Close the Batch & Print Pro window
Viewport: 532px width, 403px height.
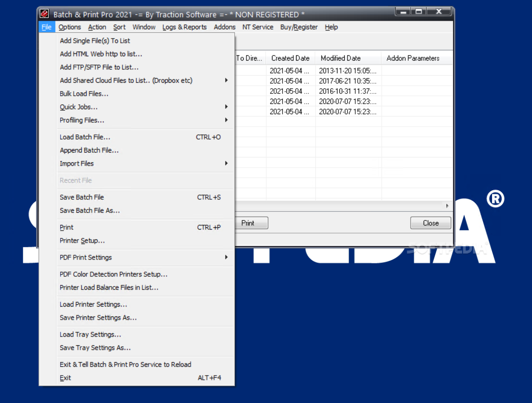click(x=439, y=12)
